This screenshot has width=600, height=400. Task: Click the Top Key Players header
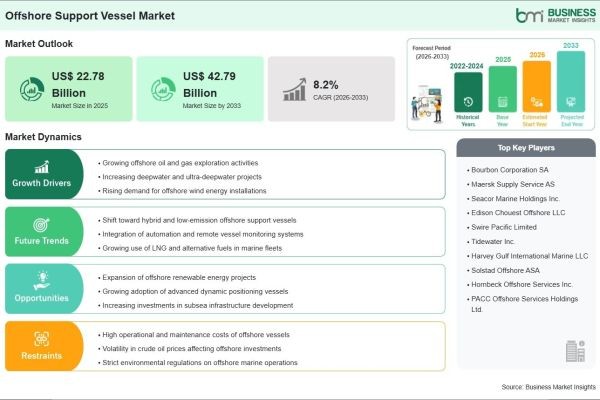(526, 148)
